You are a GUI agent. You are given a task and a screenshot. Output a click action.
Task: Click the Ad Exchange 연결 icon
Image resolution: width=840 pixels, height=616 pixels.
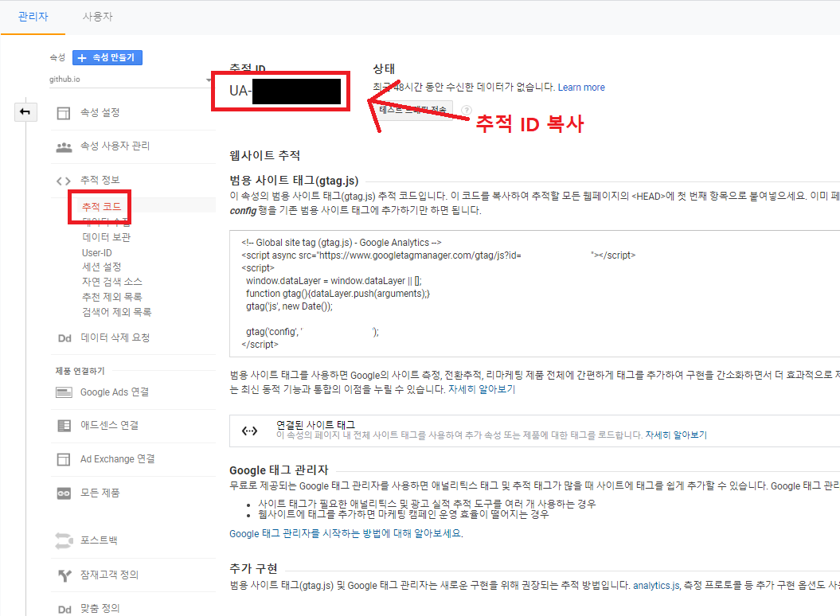tap(64, 459)
